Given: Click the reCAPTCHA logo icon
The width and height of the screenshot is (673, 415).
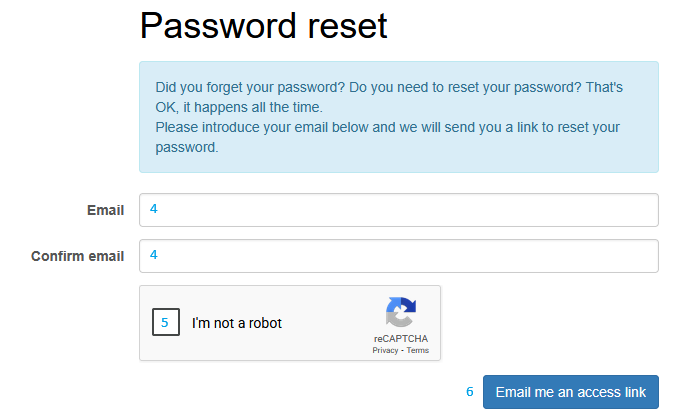Looking at the screenshot, I should [x=400, y=312].
